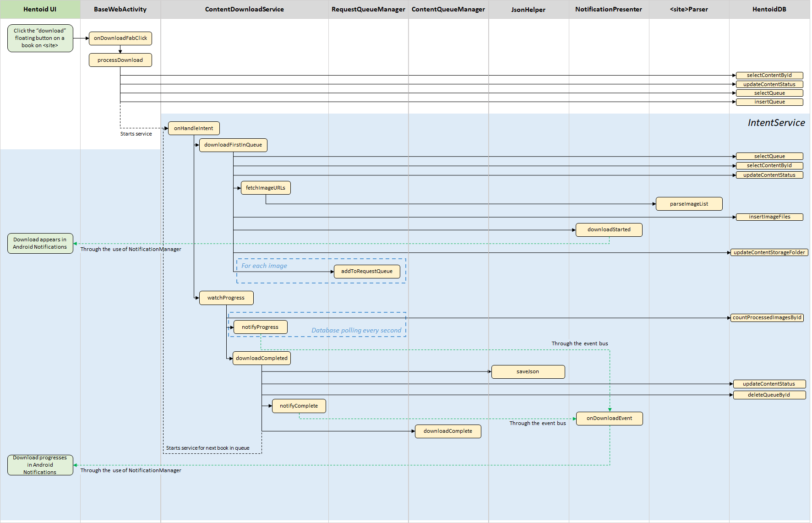Click the saveJson node
812x523 pixels.
click(528, 372)
